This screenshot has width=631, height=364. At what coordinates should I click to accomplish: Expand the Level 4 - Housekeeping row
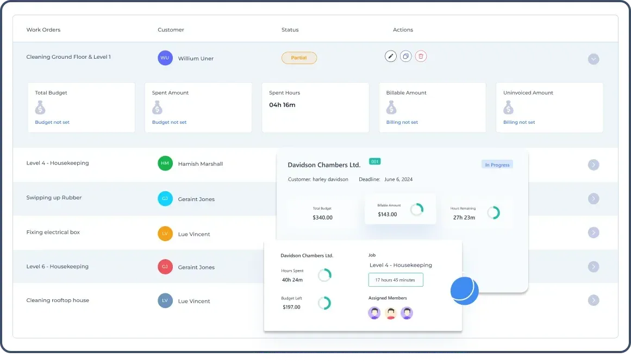[593, 164]
